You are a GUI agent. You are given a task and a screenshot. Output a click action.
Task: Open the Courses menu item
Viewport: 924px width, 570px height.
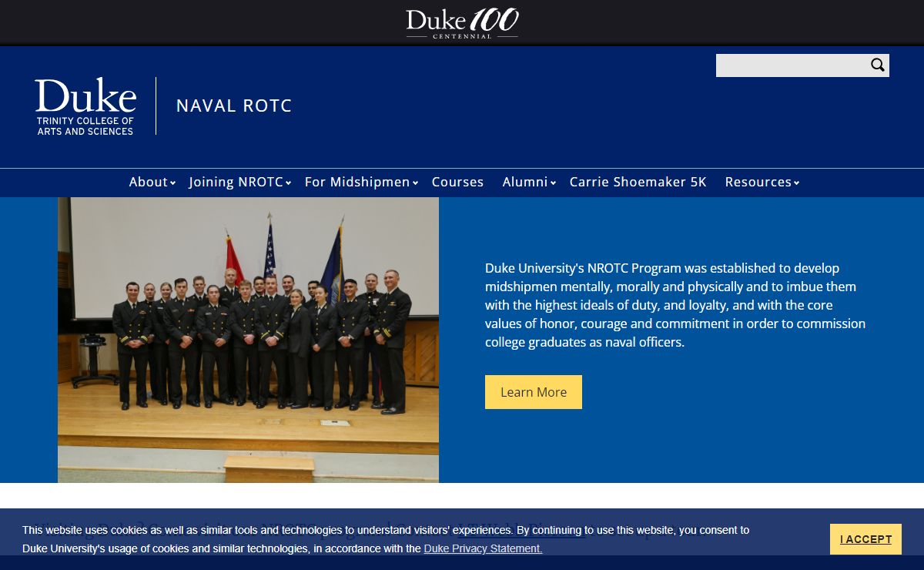click(x=457, y=183)
